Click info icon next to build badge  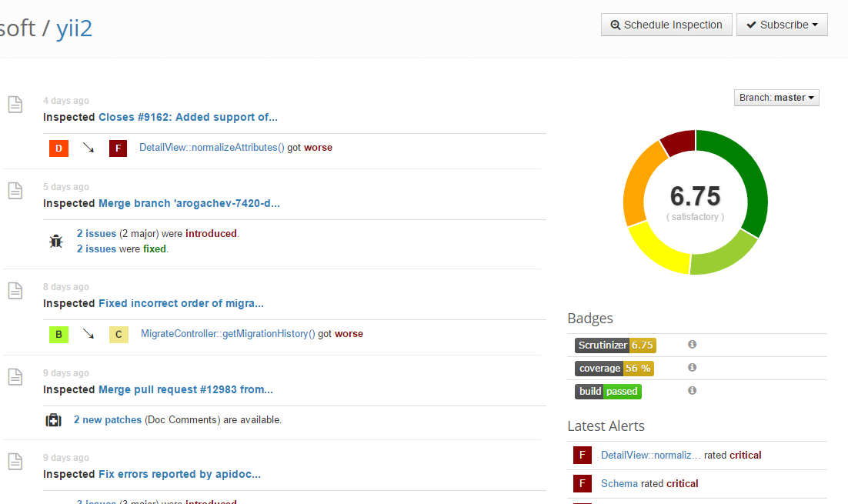pos(692,391)
